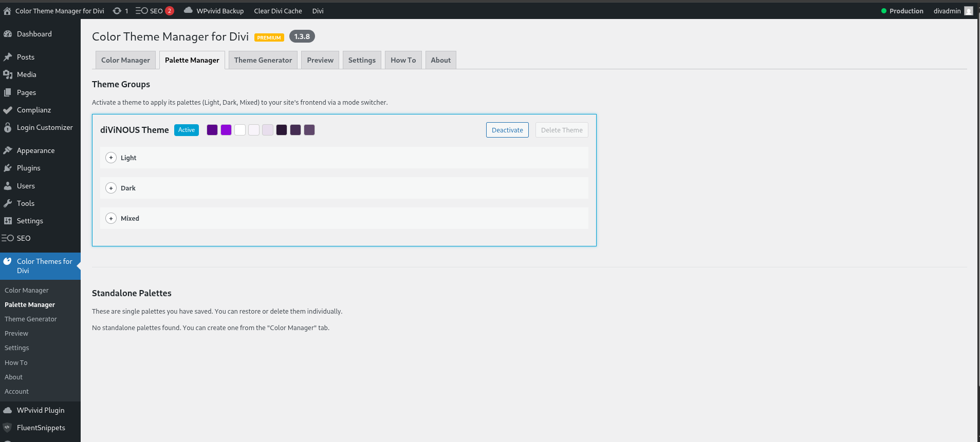The image size is (980, 442).
Task: Click the Tools wrench icon
Action: [x=8, y=203]
